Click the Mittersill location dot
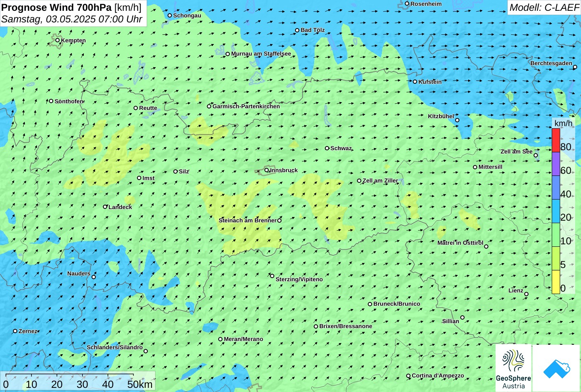The height and width of the screenshot is (392, 581). [x=475, y=167]
